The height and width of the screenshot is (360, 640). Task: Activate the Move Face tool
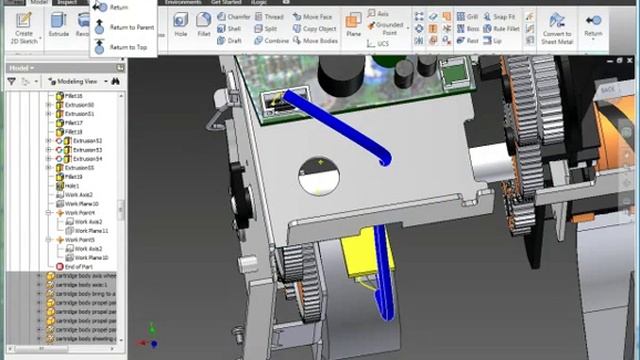pyautogui.click(x=313, y=17)
